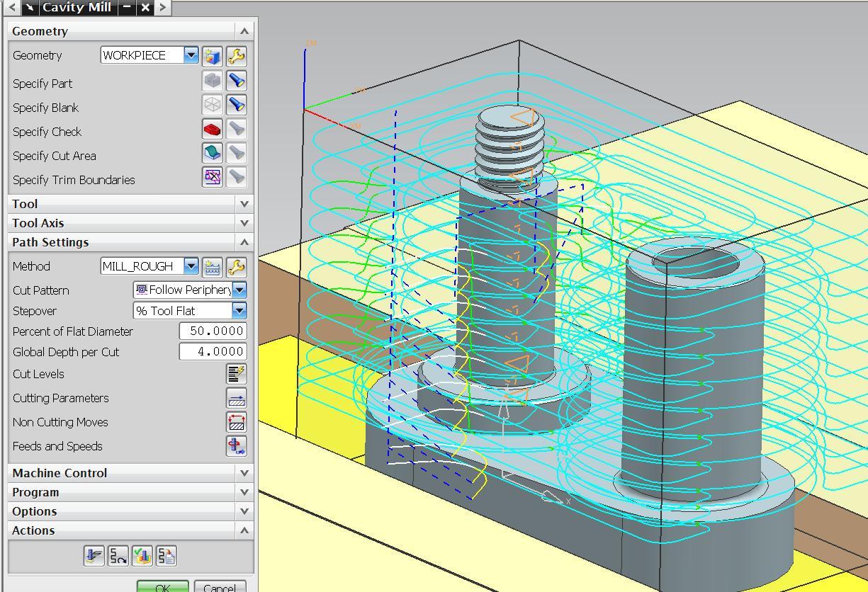
Task: Click Specify Cut Area display flashlight icon
Action: pos(237,153)
